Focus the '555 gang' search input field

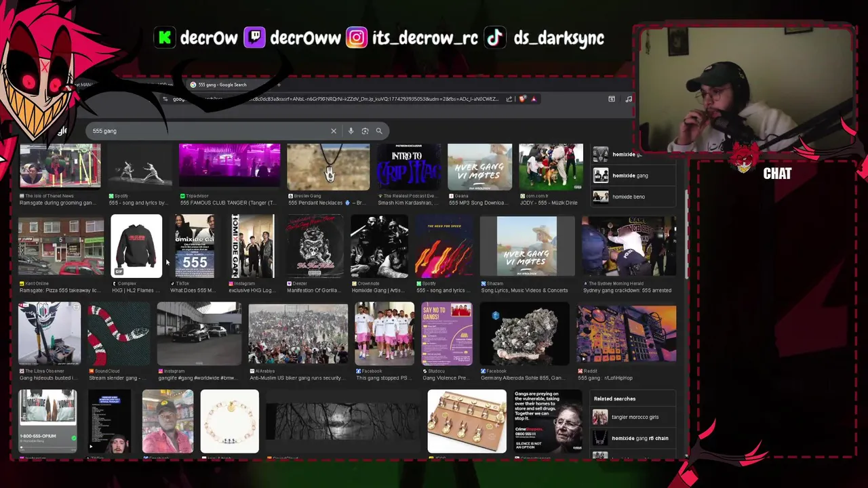click(x=210, y=131)
